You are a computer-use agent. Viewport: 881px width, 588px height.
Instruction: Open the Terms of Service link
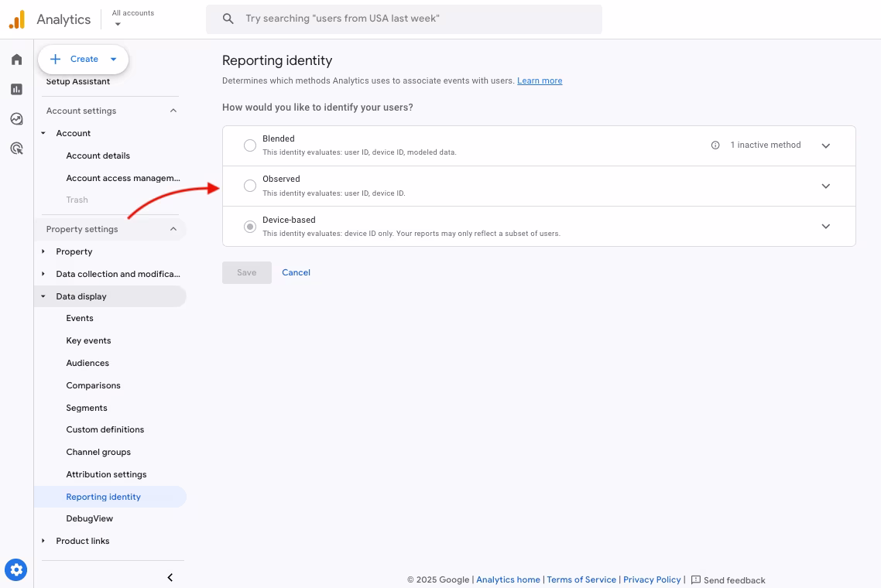point(581,579)
